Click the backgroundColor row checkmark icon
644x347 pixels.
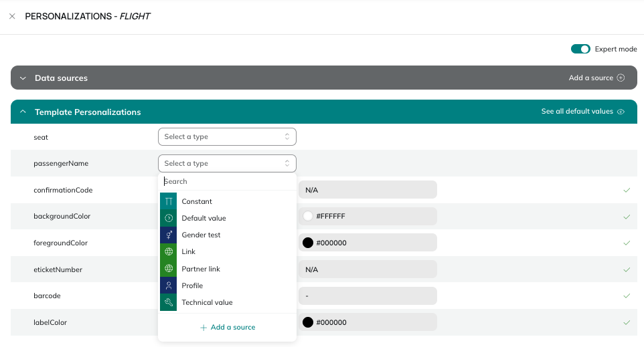[x=627, y=217]
